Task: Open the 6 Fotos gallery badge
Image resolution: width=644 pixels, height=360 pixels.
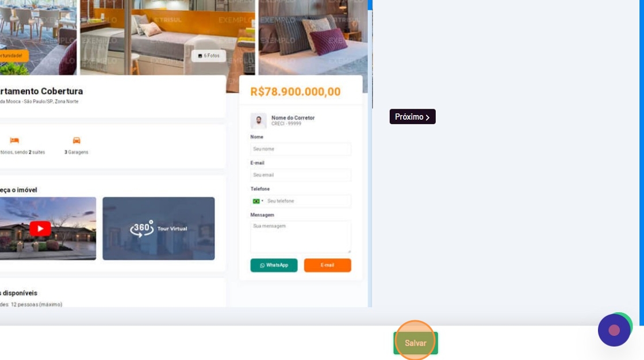Action: point(209,55)
